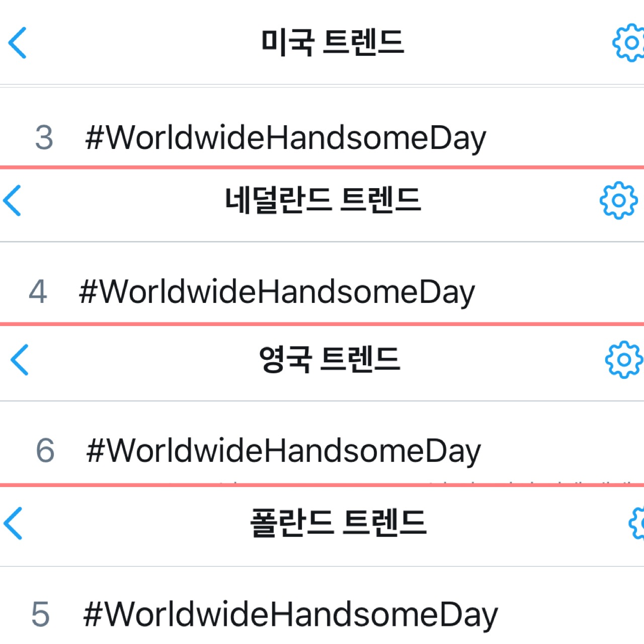
Task: Click rank number 4 under 네덜란드 트렌드
Action: pos(38,292)
